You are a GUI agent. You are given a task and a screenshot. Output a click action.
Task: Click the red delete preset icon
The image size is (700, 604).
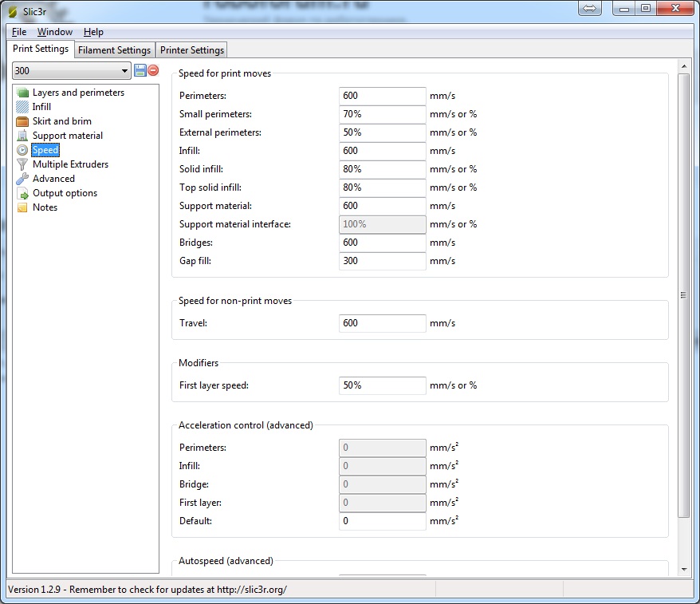[x=153, y=71]
